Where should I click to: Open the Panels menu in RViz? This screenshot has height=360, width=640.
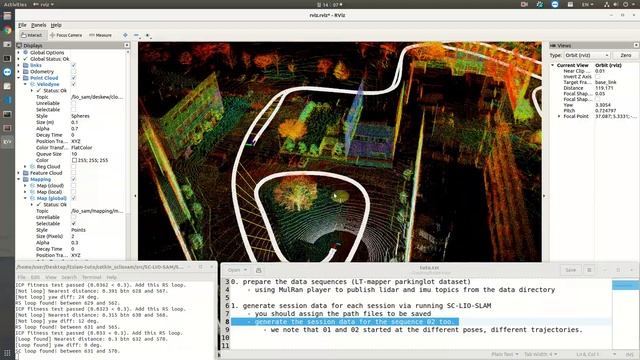[39, 25]
